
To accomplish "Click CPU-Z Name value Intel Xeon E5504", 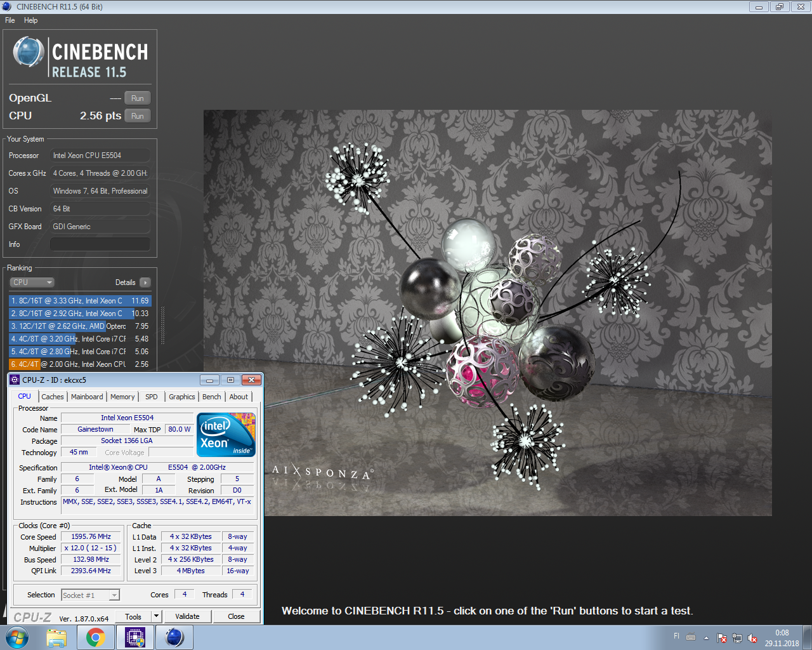I will tap(127, 418).
